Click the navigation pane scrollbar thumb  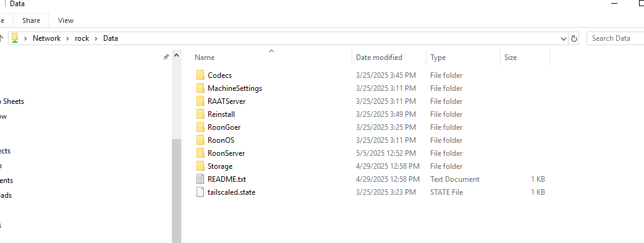(x=177, y=191)
